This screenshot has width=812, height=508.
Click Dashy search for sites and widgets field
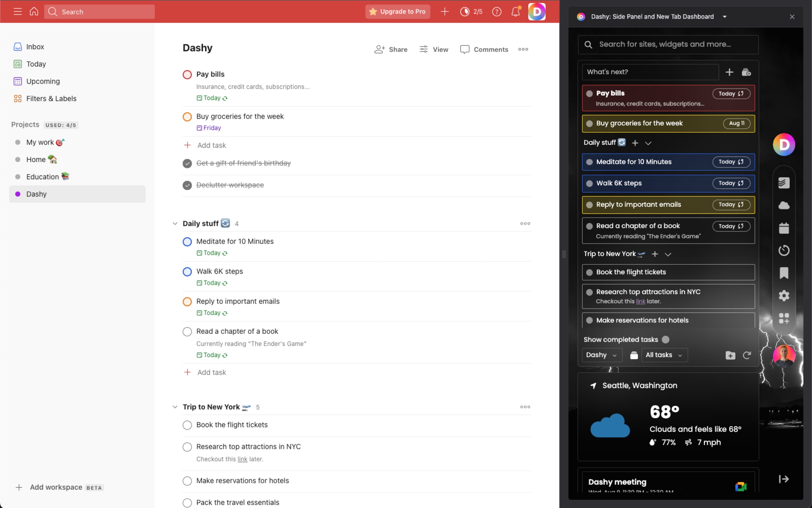point(668,44)
